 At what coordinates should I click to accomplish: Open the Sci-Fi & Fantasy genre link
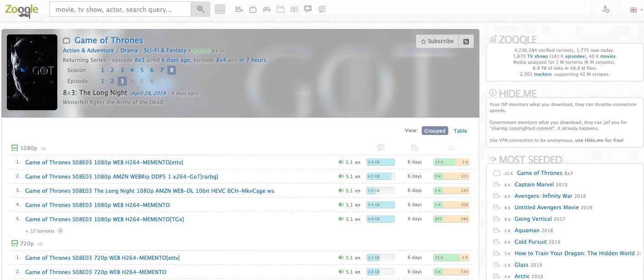point(165,50)
